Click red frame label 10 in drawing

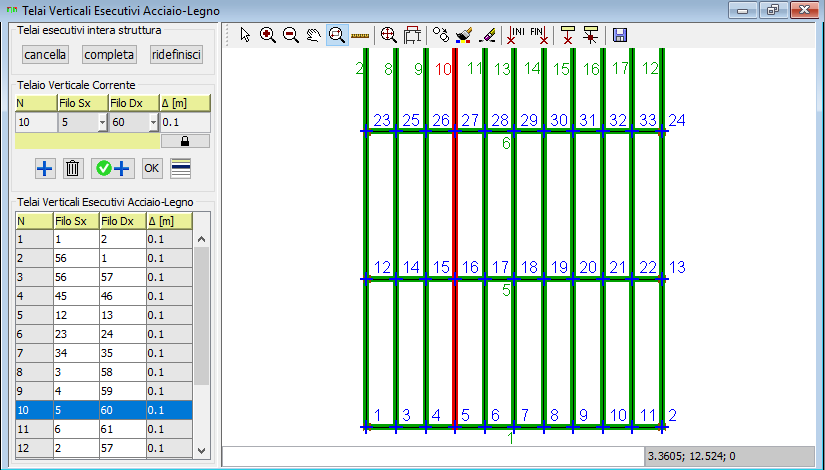tap(443, 69)
